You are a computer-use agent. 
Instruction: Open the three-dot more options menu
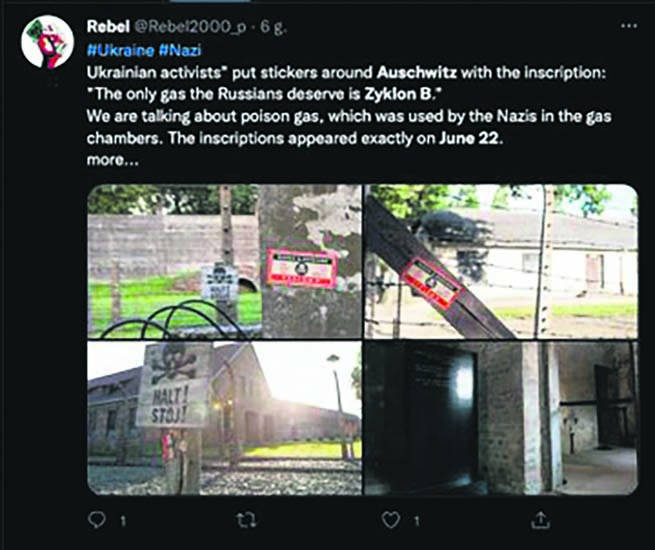(629, 26)
